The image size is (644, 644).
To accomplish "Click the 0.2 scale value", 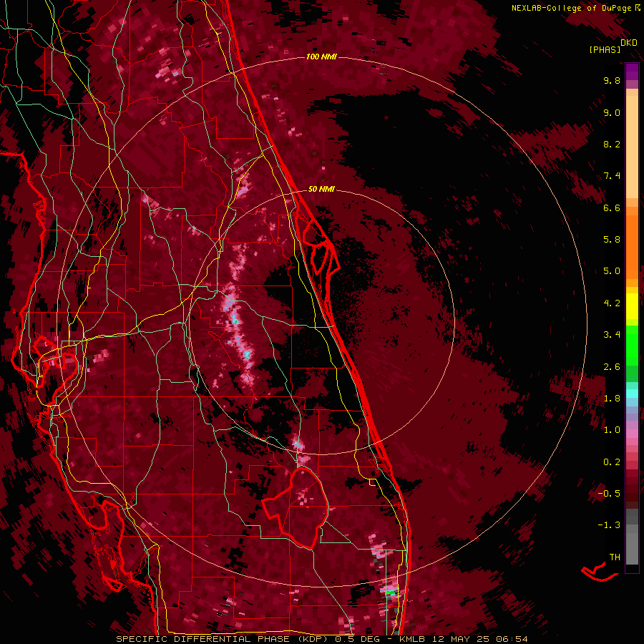I will 612,462.
